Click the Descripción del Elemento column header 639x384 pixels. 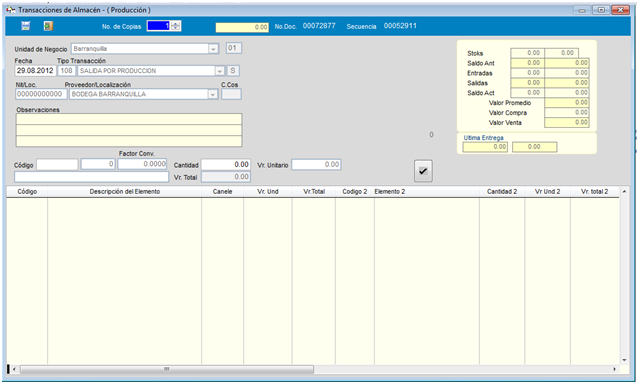pos(125,192)
